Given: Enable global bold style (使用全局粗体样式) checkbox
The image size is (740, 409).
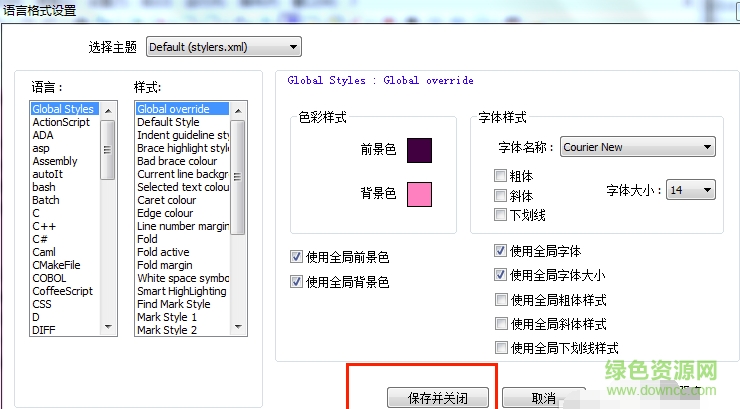Looking at the screenshot, I should pos(501,300).
